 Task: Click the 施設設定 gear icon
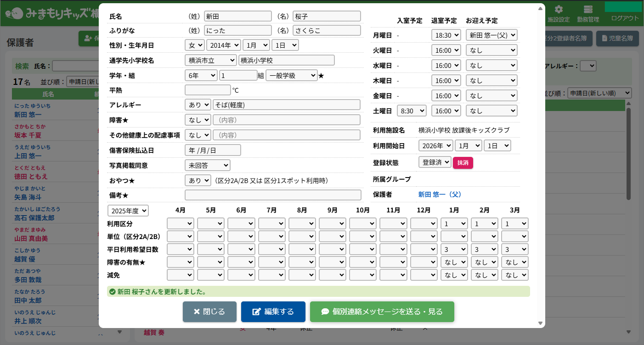coord(559,10)
